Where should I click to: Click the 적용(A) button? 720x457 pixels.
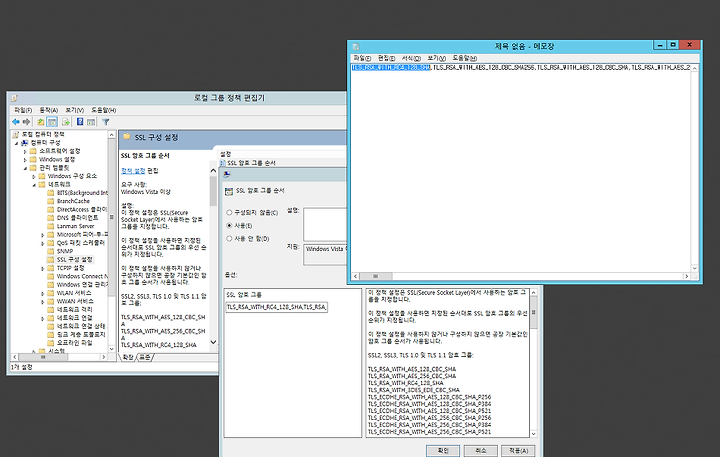point(518,451)
